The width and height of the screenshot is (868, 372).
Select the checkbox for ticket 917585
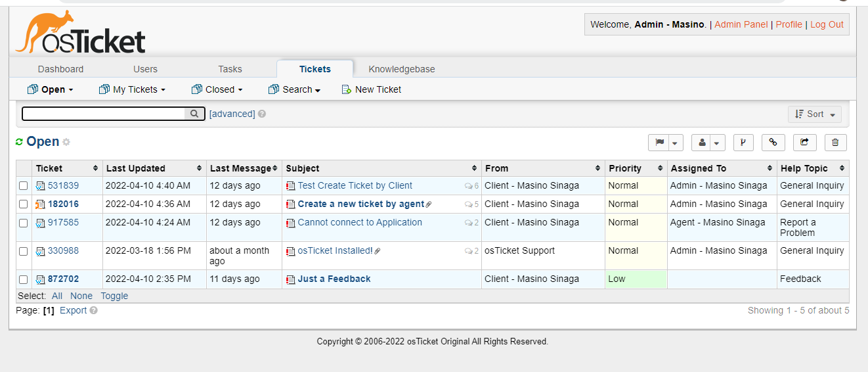click(x=24, y=223)
